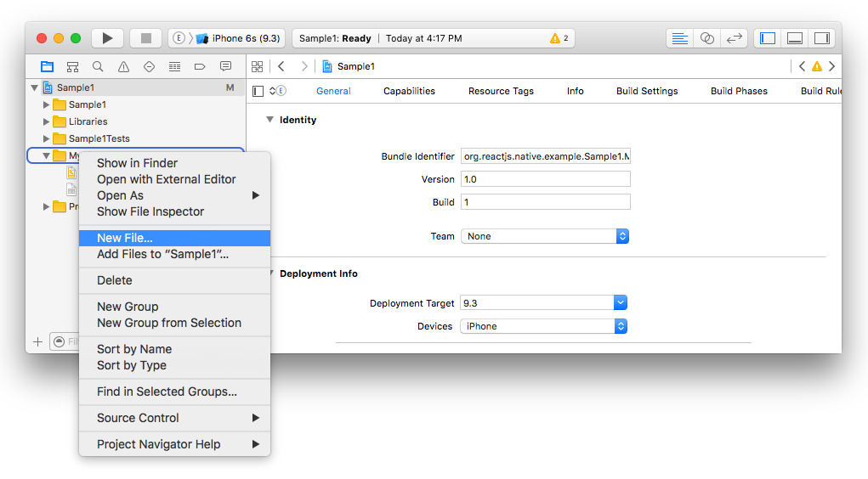868x479 pixels.
Task: Open the Team dropdown
Action: (545, 236)
